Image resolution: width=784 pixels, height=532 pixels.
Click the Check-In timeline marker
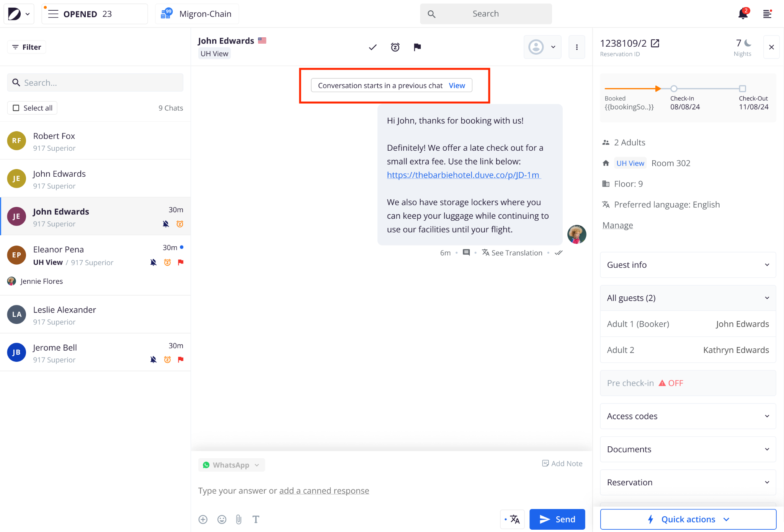tap(674, 89)
